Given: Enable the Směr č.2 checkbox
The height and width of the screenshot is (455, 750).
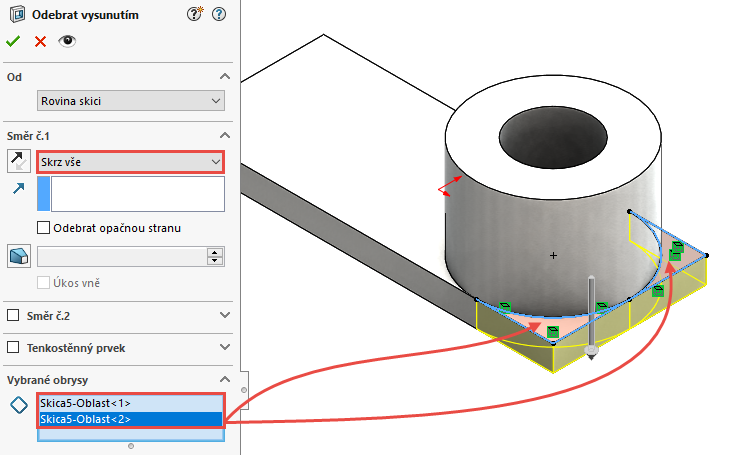Looking at the screenshot, I should [13, 315].
